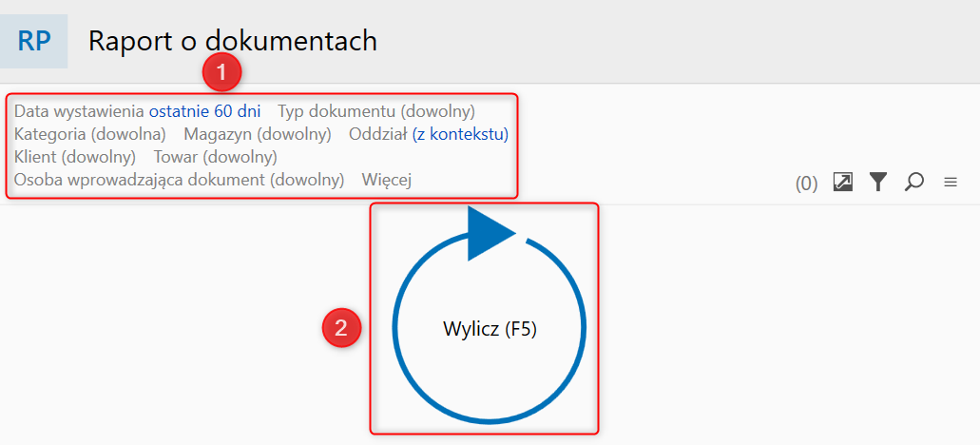
Task: Open the hamburger menu icon
Action: 951,182
